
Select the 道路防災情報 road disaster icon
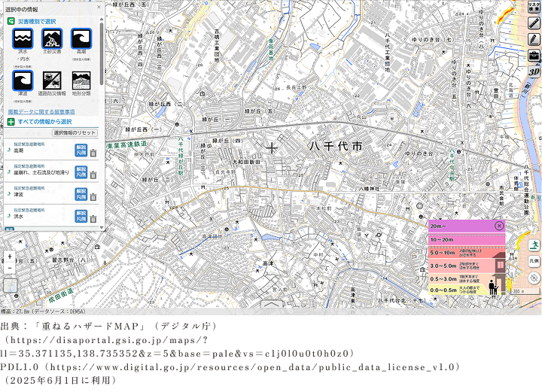[x=52, y=81]
